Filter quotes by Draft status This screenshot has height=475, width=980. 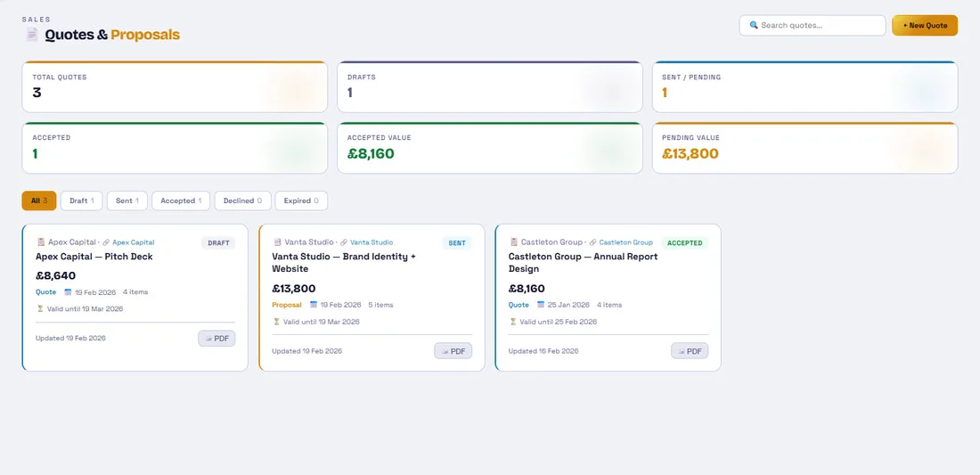[x=82, y=201]
